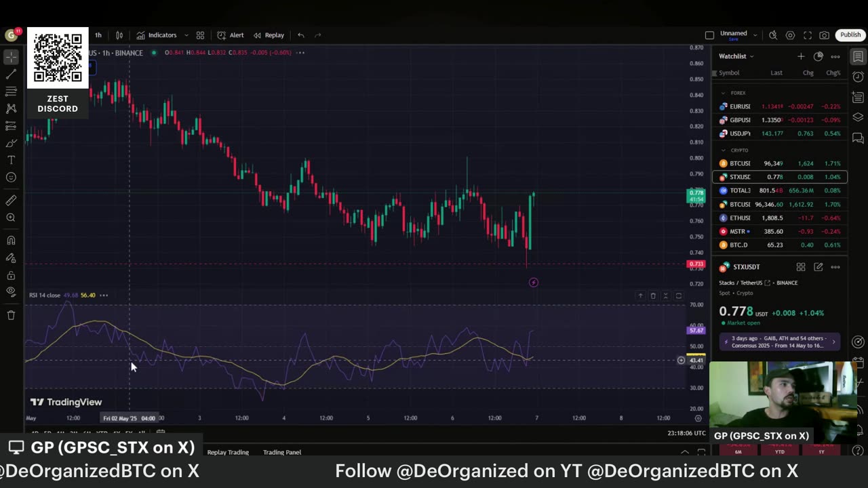
Task: Toggle magnet mode for drawings
Action: pos(11,241)
